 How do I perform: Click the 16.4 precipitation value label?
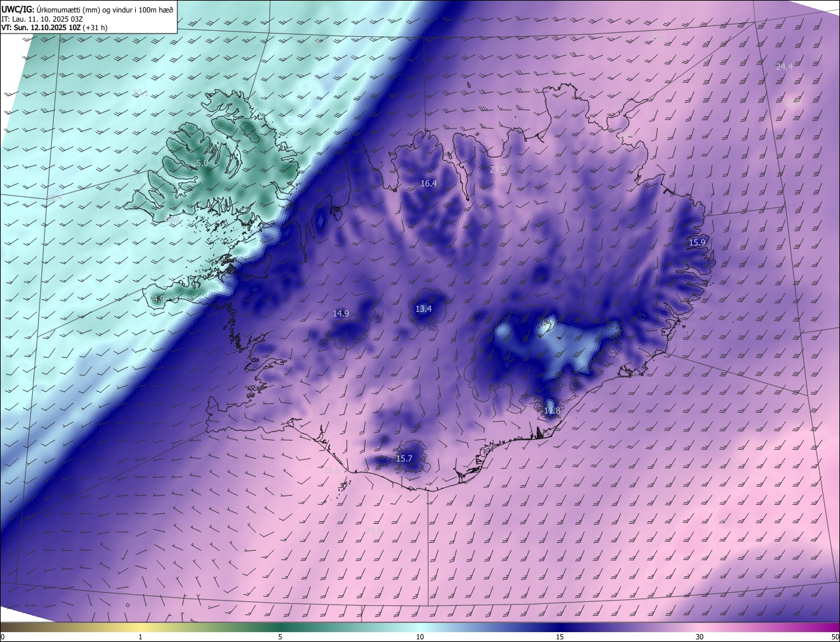(429, 184)
